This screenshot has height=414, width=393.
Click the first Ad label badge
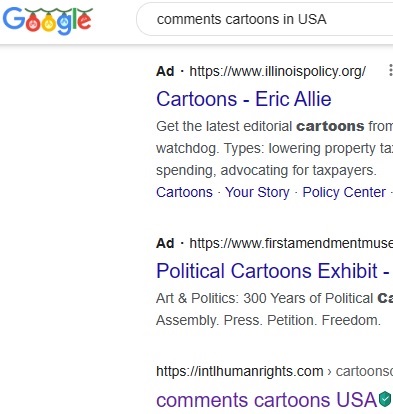click(x=165, y=71)
